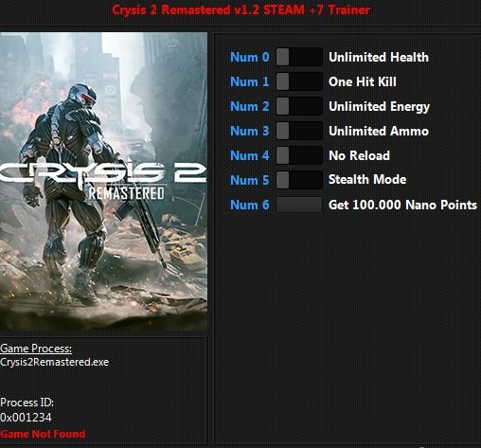Screen dimensions: 481x448
Task: Enable the One Hit Kill toggle
Action: point(299,81)
